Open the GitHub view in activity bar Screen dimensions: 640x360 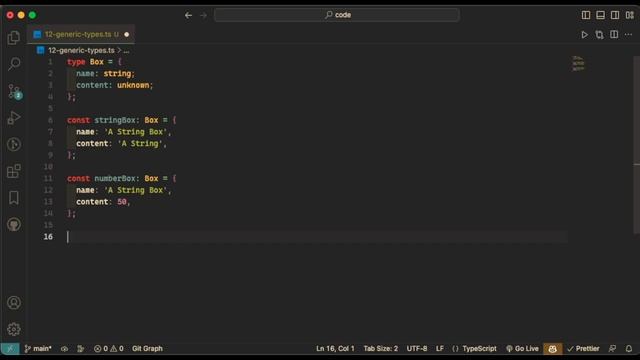(x=14, y=224)
